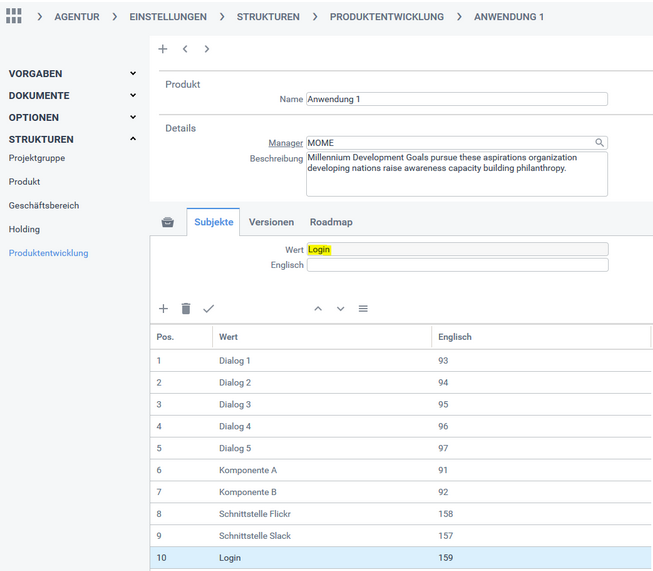
Task: Click the Manager search magnifier icon
Action: [600, 143]
